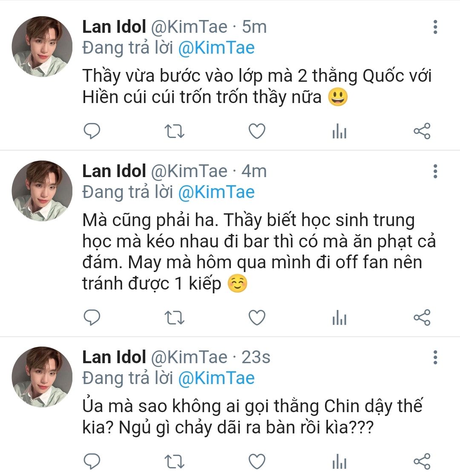Open Lan Idol profile name on first tweet
Screen dimensions: 460x476
[114, 27]
